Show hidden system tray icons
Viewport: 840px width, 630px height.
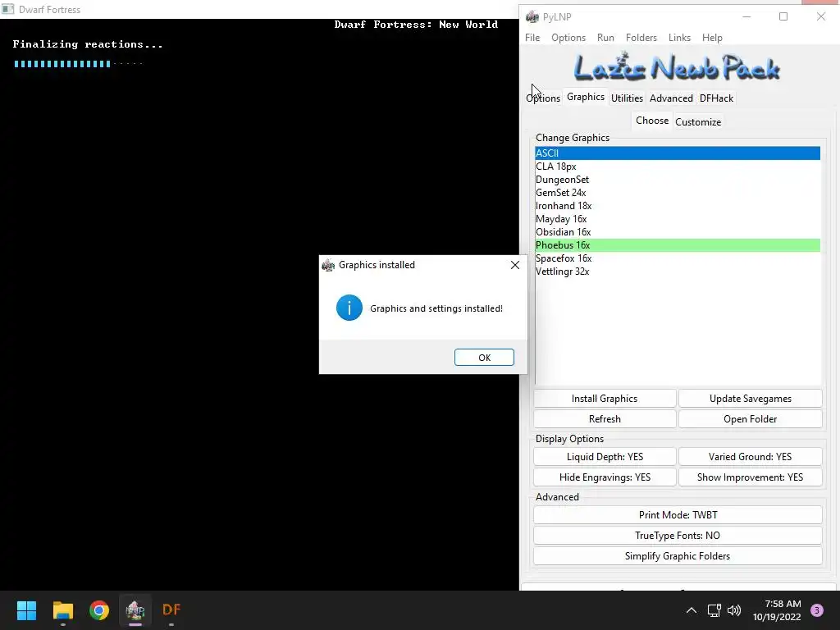click(692, 610)
